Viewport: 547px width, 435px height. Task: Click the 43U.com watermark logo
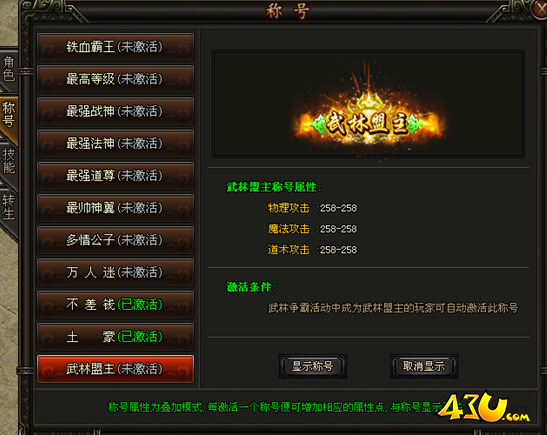[484, 407]
